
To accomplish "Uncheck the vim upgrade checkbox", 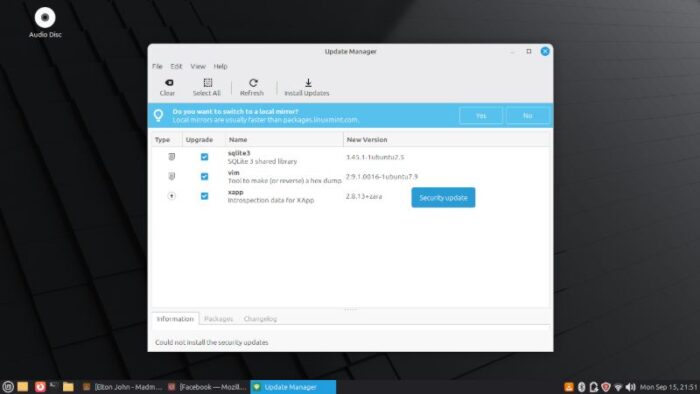I will [x=204, y=176].
